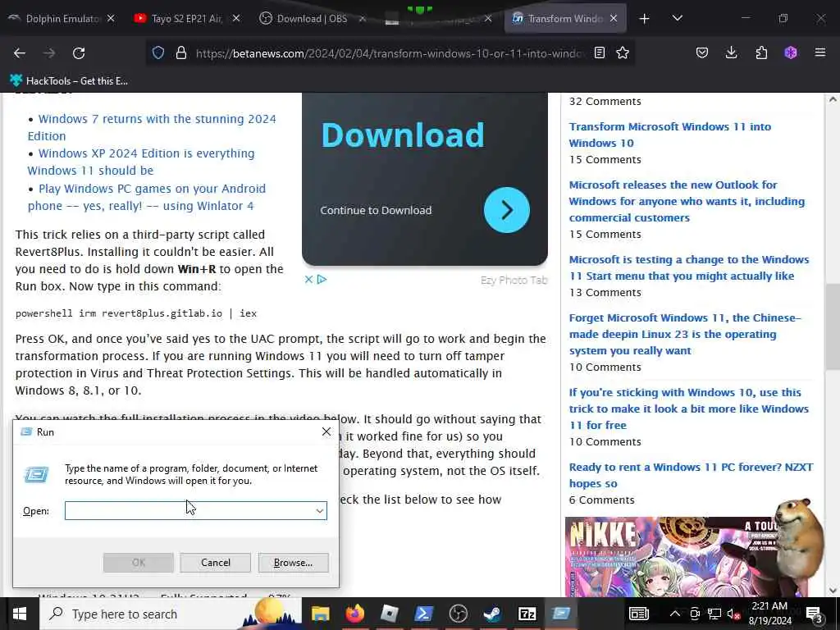Close the Tayo S2 EP21 tab
Screen dimensions: 840x630
tap(236, 19)
